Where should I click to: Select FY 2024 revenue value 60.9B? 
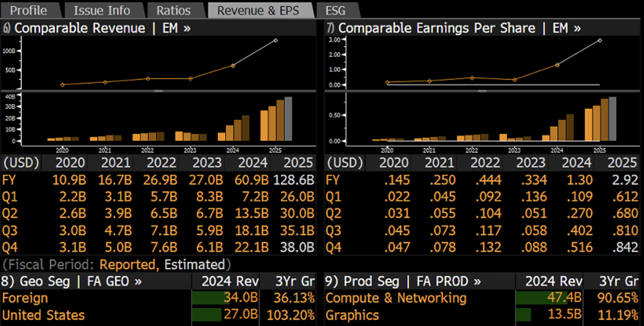coord(252,180)
